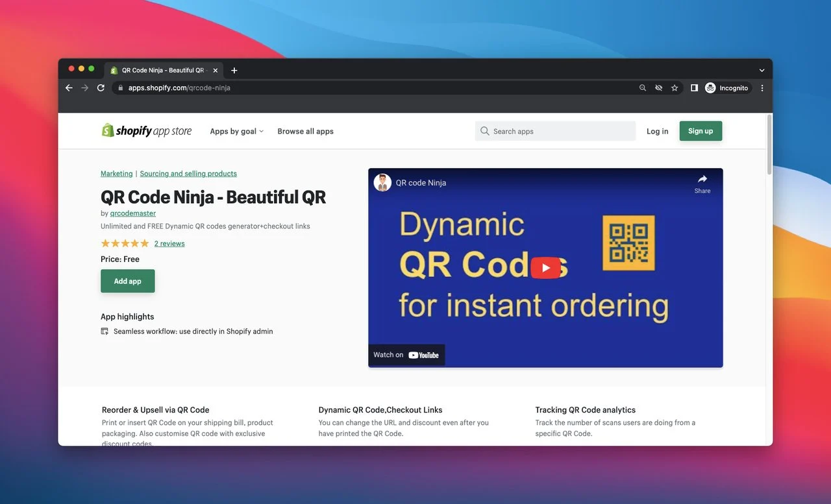Click the Reorder & Upsell via QR Code heading
The width and height of the screenshot is (831, 504).
(155, 410)
